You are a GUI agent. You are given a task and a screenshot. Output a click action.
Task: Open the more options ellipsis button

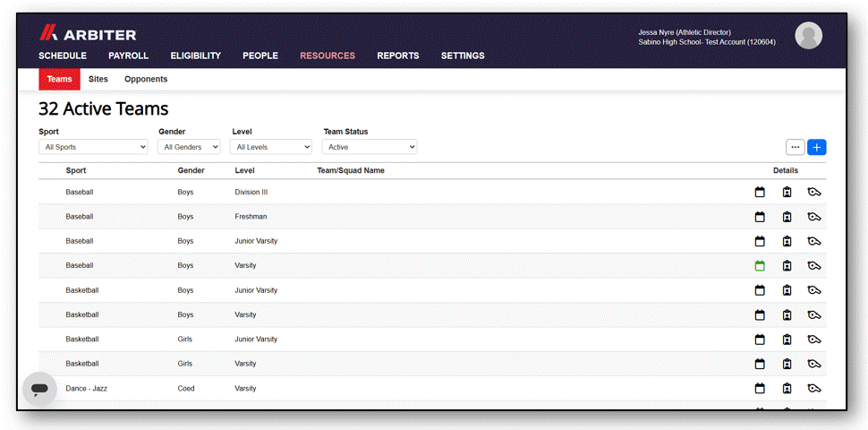[796, 148]
